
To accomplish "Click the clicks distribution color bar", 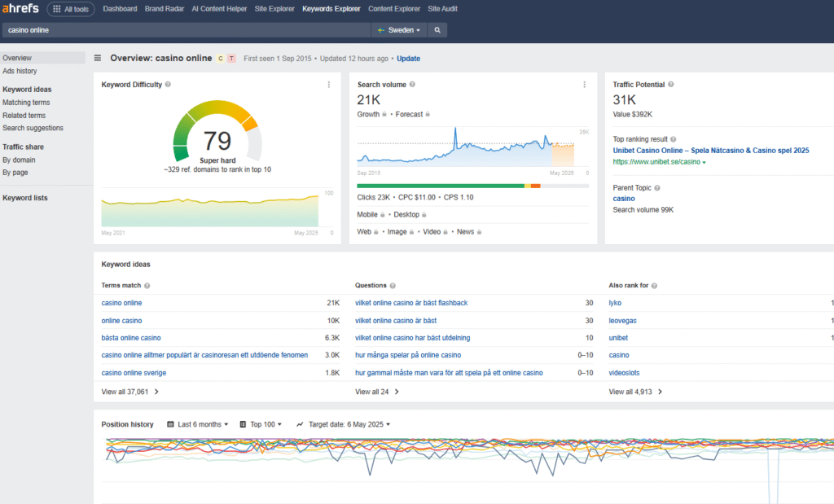I will (473, 186).
